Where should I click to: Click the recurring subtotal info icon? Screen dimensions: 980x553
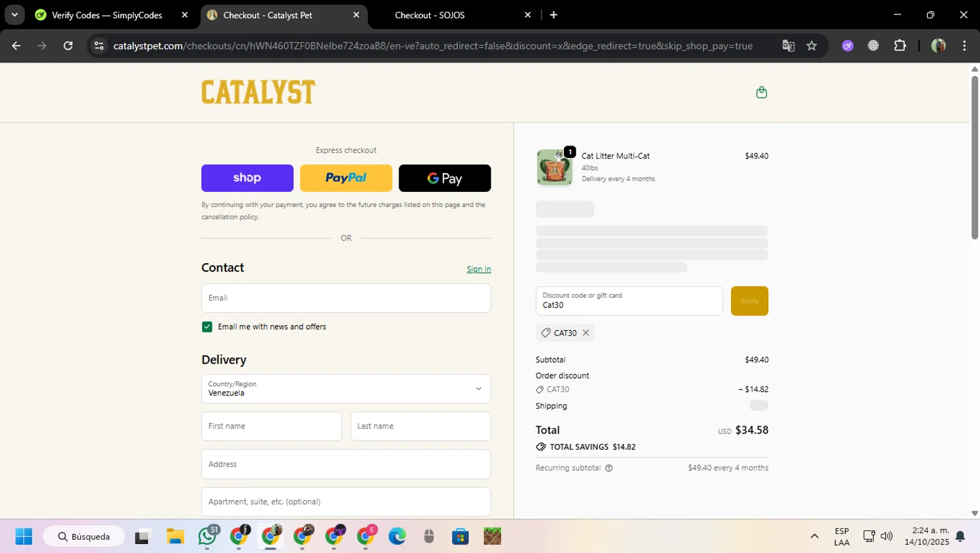pos(609,468)
